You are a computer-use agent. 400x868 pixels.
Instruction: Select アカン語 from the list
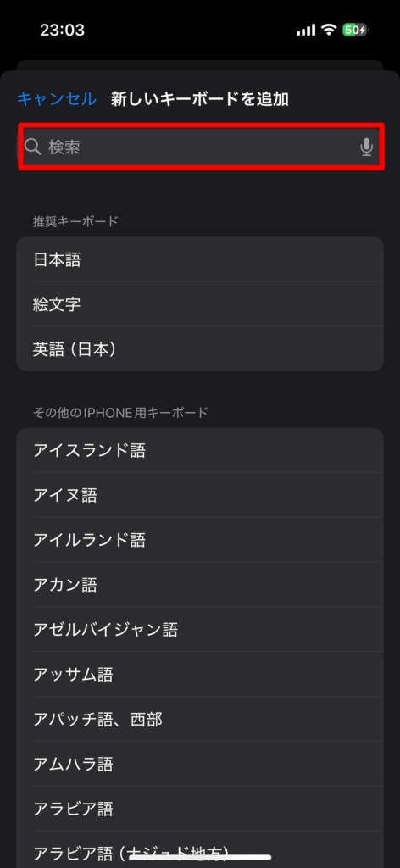point(200,585)
